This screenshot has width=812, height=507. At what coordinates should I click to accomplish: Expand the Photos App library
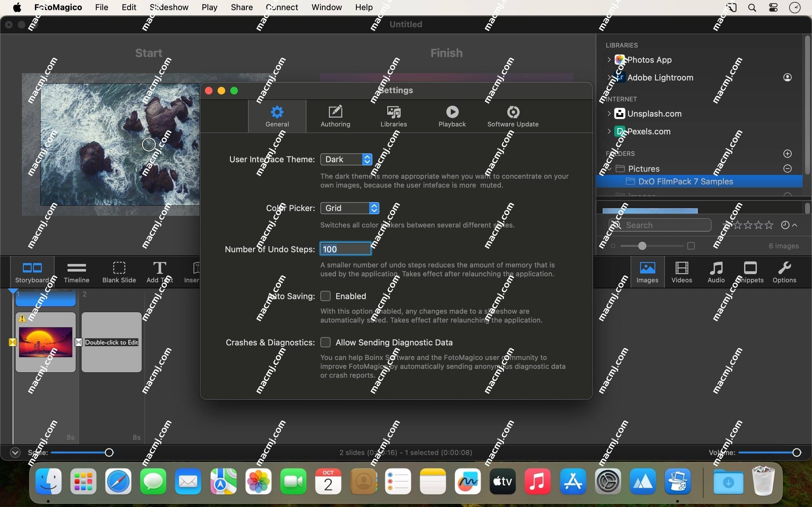pyautogui.click(x=609, y=60)
